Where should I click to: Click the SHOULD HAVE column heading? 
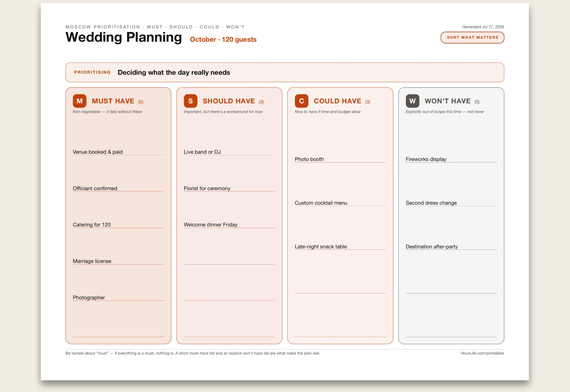pyautogui.click(x=229, y=101)
